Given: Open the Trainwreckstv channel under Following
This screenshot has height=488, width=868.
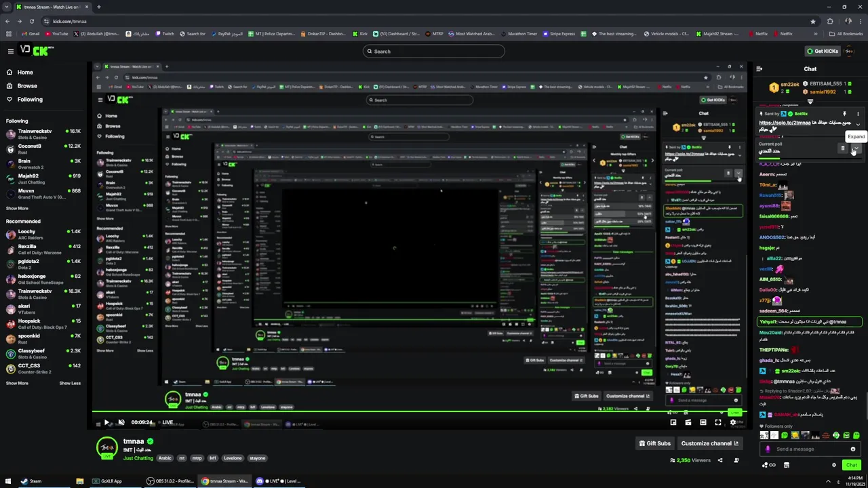Looking at the screenshot, I should point(42,134).
